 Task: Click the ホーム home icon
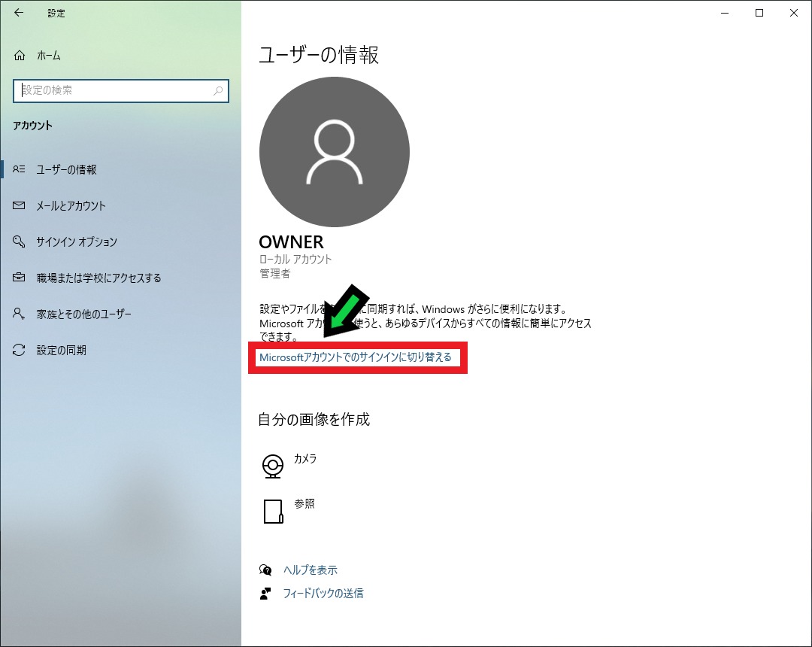pos(20,55)
